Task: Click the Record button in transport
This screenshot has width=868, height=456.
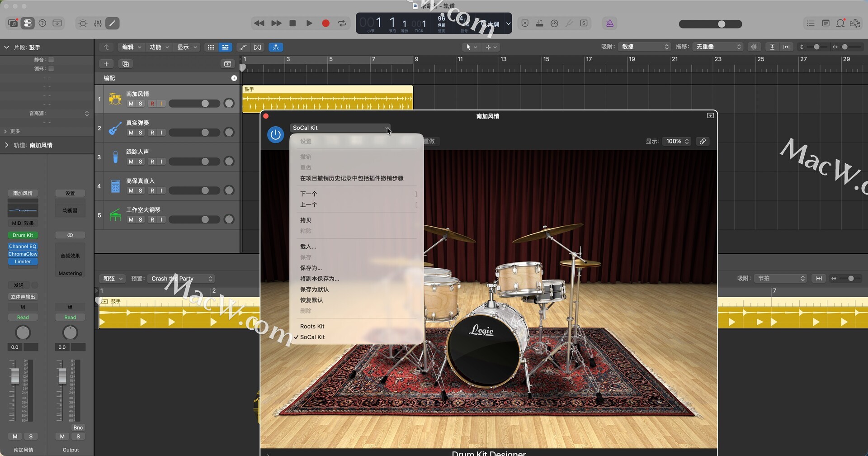Action: [325, 24]
